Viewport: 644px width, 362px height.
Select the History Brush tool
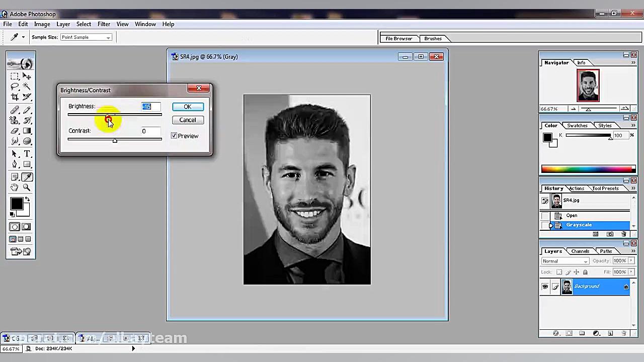point(27,121)
